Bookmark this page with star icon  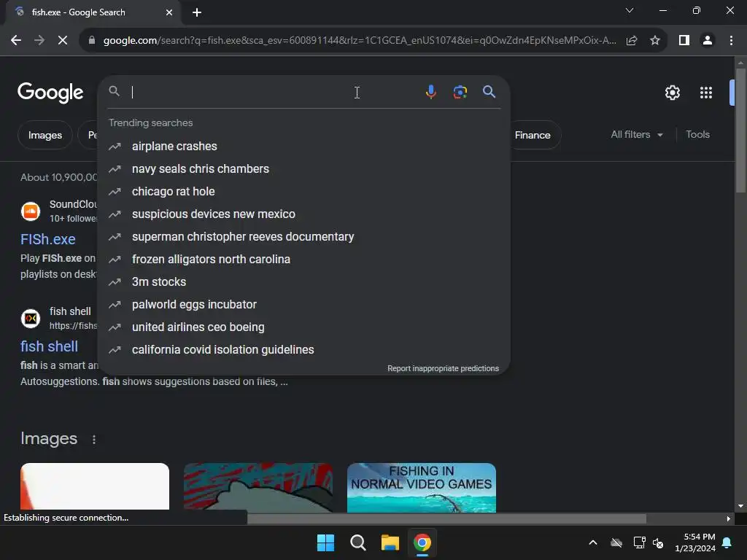point(655,41)
